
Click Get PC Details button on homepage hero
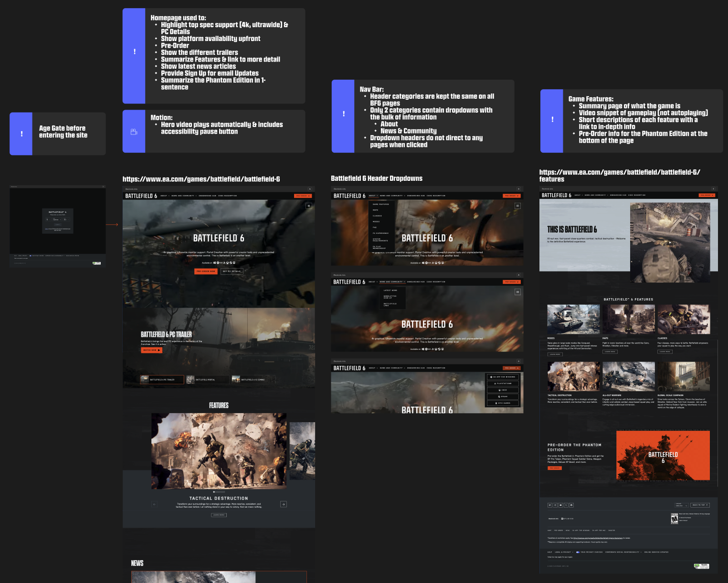point(232,271)
